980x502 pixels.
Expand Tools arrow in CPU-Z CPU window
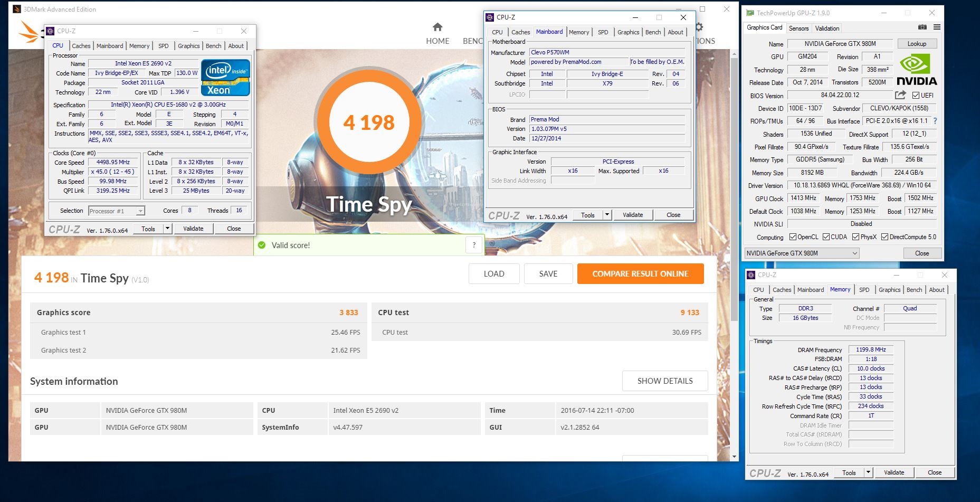point(167,229)
